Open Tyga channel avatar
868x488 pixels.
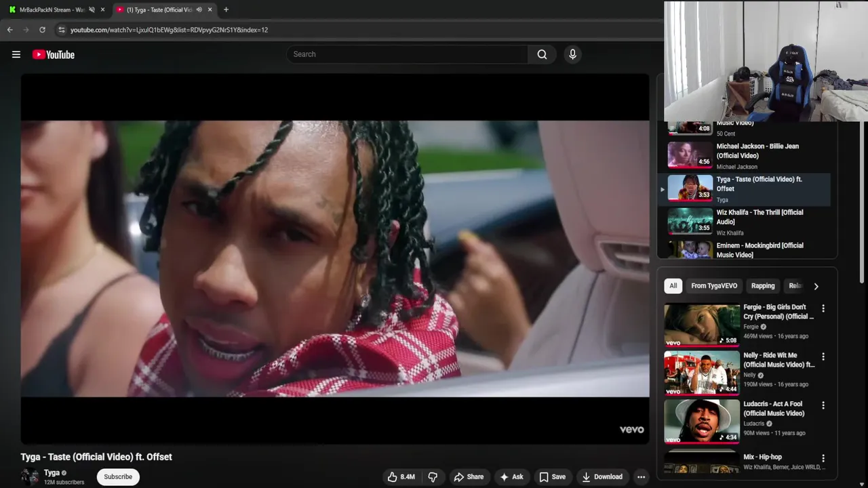(30, 477)
